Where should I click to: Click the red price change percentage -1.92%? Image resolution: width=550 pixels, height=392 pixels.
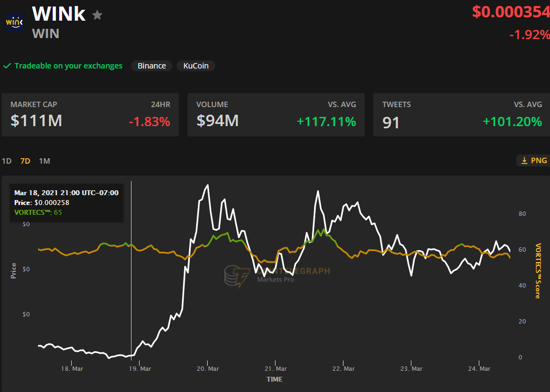tap(530, 34)
